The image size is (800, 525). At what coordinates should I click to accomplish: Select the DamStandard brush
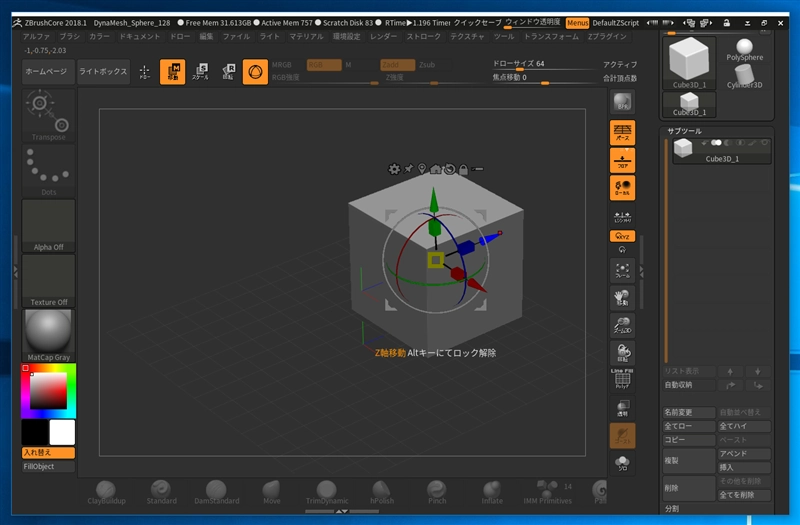point(216,492)
